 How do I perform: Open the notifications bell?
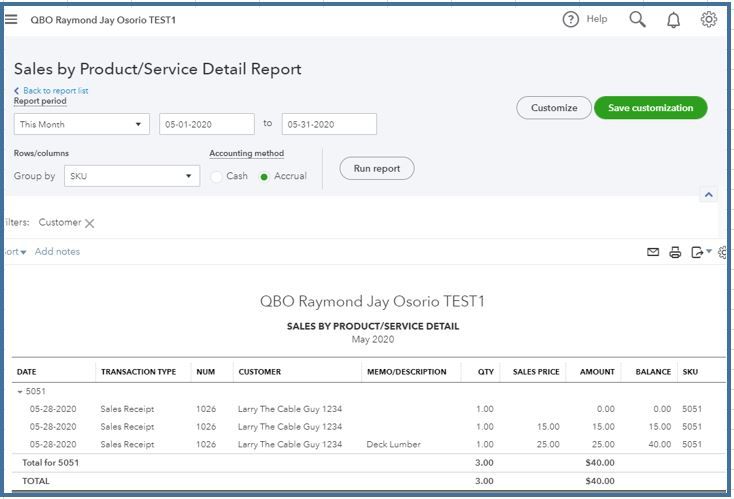[673, 20]
